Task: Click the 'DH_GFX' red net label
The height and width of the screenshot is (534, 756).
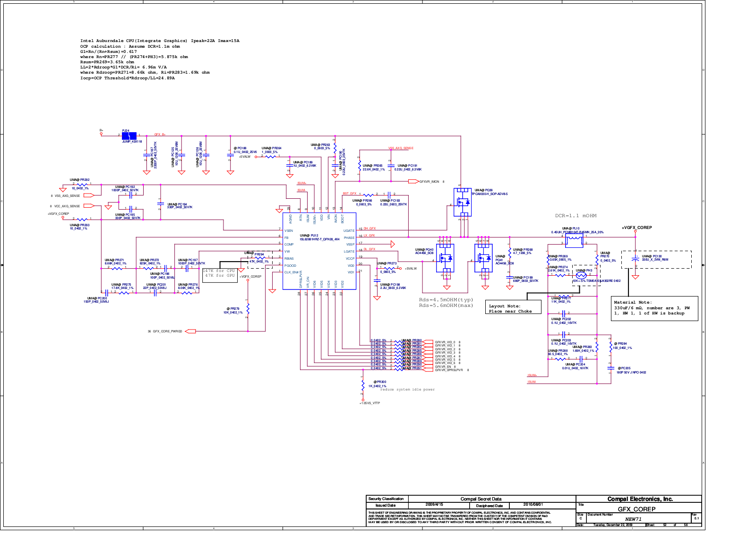Action: (369, 229)
